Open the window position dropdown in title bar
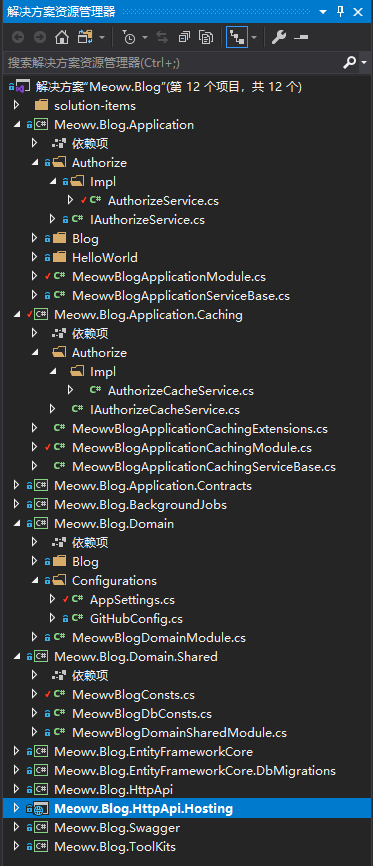The width and height of the screenshot is (373, 866). 323,12
